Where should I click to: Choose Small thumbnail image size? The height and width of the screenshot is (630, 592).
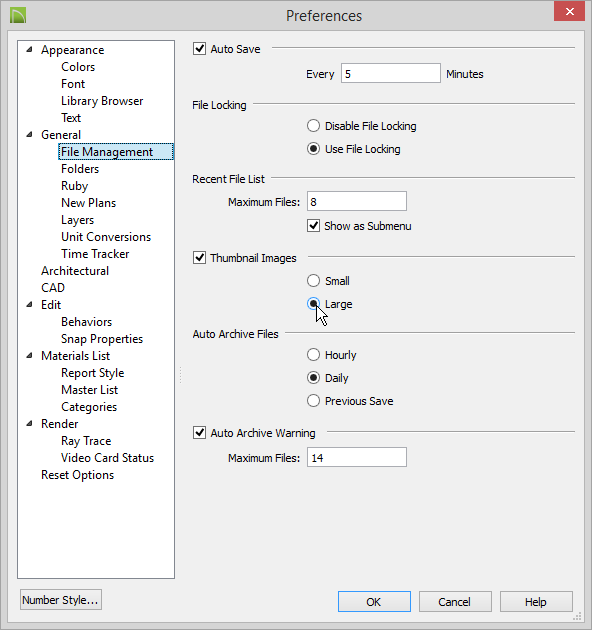pos(313,280)
